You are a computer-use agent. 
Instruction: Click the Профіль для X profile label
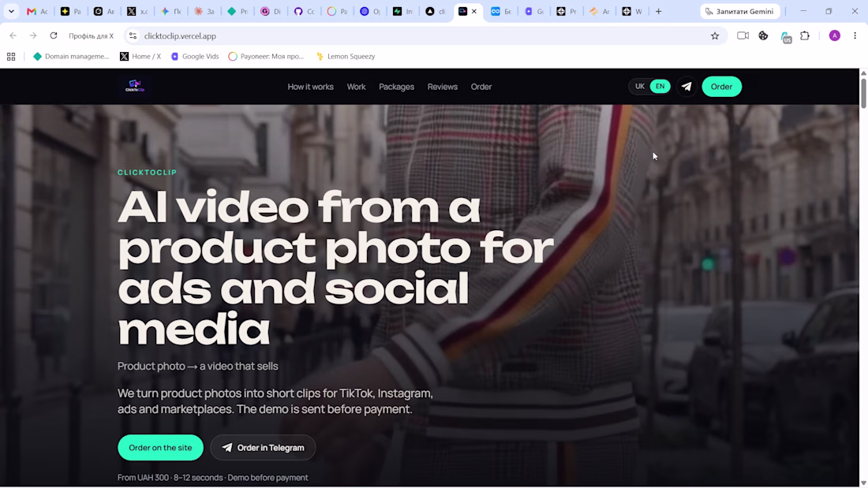pos(91,36)
